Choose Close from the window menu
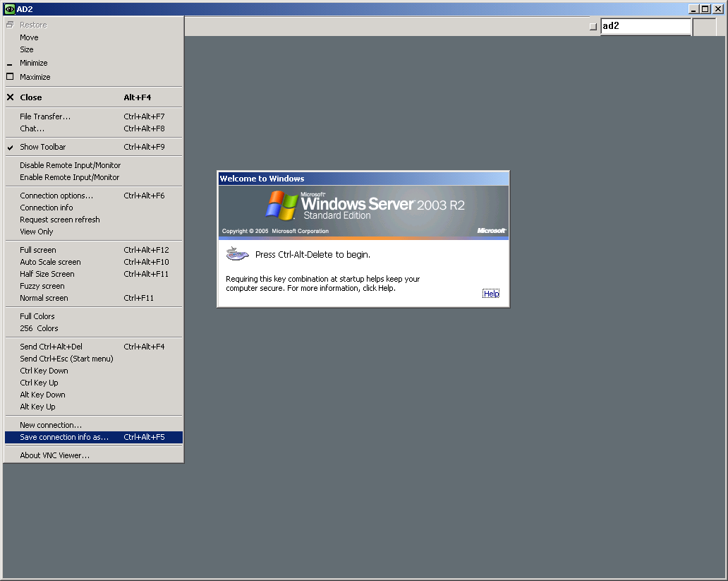728x581 pixels. pos(31,97)
